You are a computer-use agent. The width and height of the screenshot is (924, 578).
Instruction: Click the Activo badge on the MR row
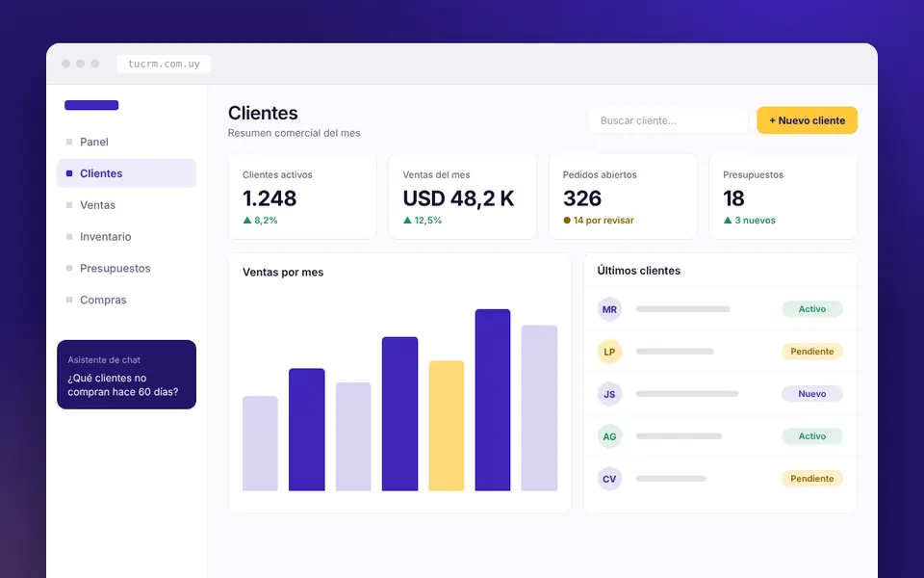[x=812, y=309]
